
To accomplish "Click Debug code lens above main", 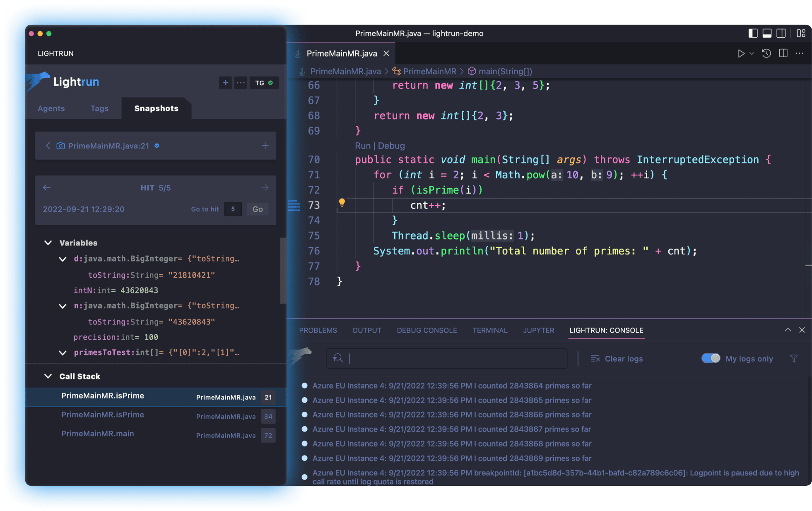I will 391,146.
